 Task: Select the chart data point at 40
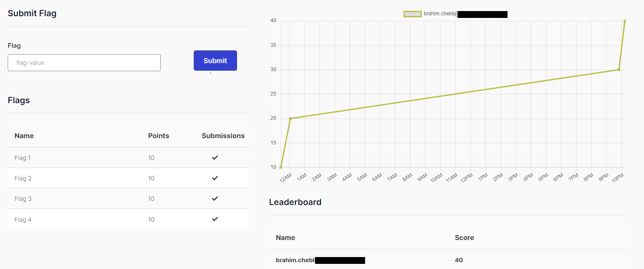(x=624, y=21)
